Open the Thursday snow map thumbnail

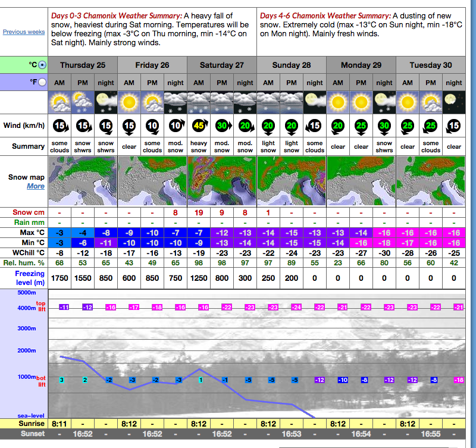[83, 181]
